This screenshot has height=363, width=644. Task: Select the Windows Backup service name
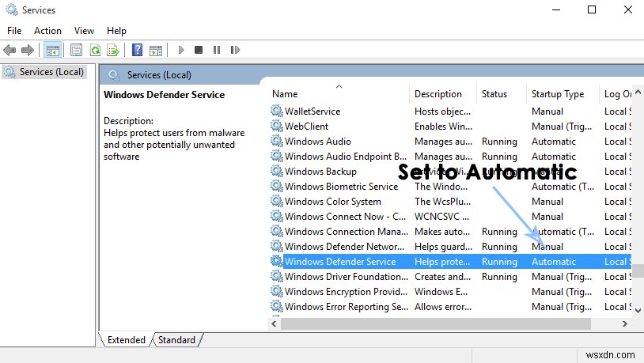click(x=320, y=172)
